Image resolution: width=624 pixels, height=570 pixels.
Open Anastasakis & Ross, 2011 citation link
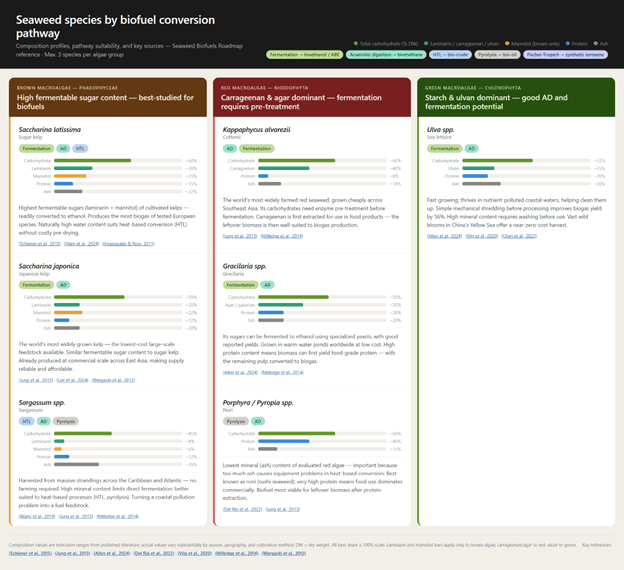coord(129,244)
